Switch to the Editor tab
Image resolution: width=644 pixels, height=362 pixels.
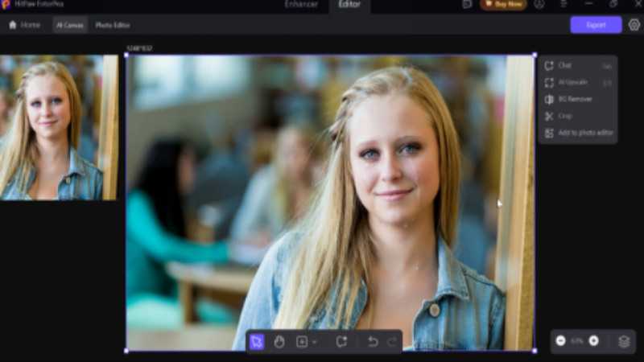point(349,5)
